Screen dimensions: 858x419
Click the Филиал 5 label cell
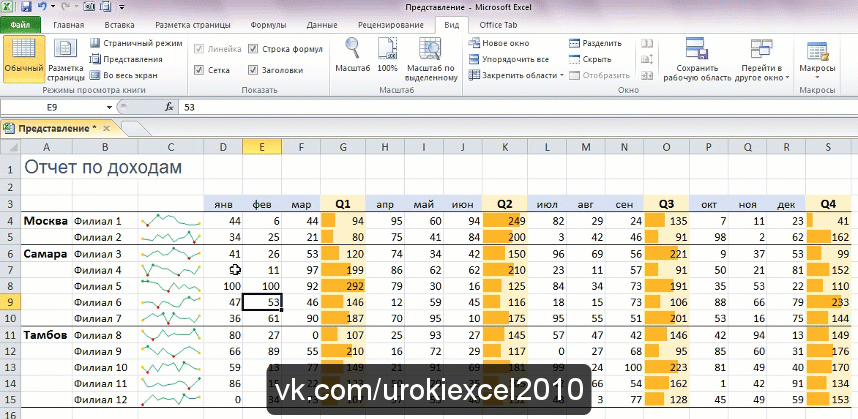[105, 286]
